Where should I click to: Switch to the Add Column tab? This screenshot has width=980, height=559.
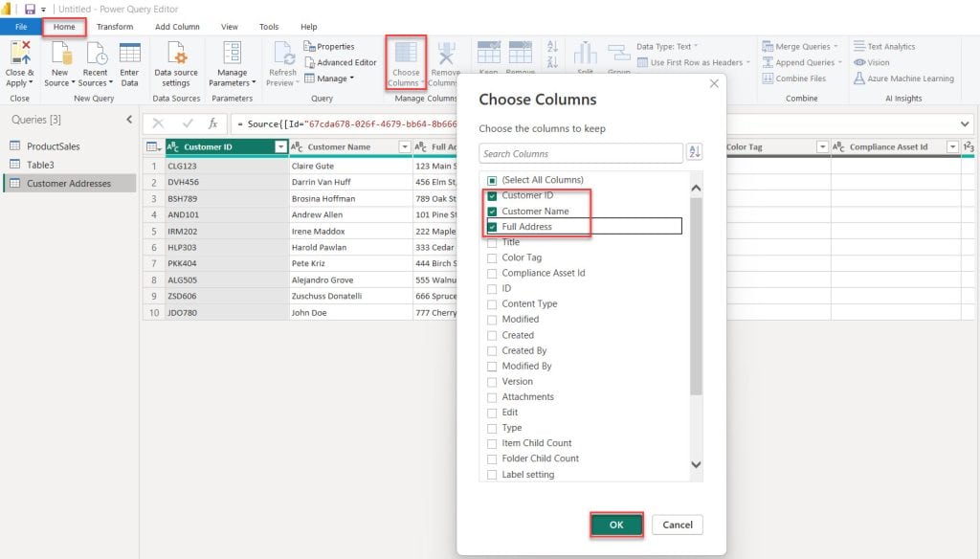point(177,27)
